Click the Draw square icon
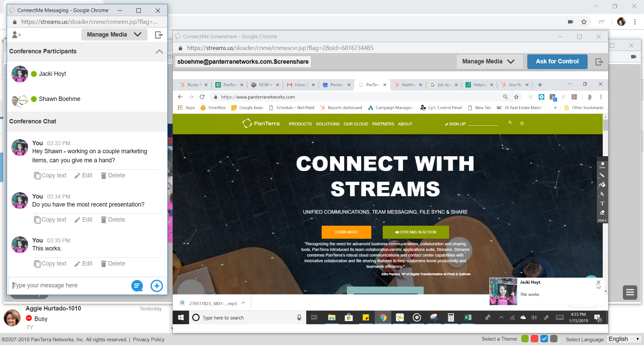 pos(602,165)
